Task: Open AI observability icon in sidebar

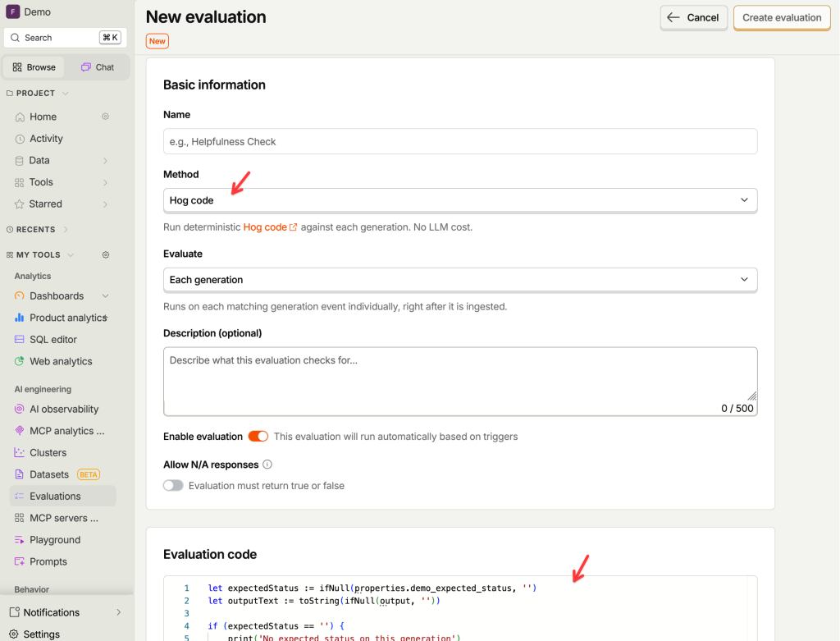Action: point(20,409)
